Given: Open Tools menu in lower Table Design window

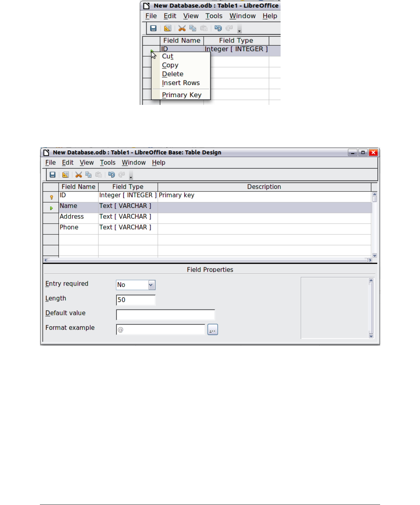Looking at the screenshot, I should pos(108,162).
